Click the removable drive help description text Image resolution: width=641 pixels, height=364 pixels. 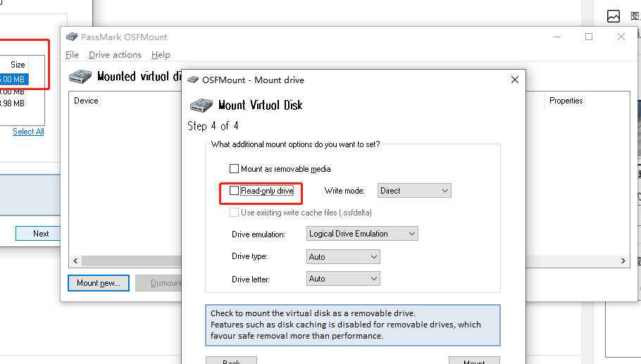click(x=345, y=325)
